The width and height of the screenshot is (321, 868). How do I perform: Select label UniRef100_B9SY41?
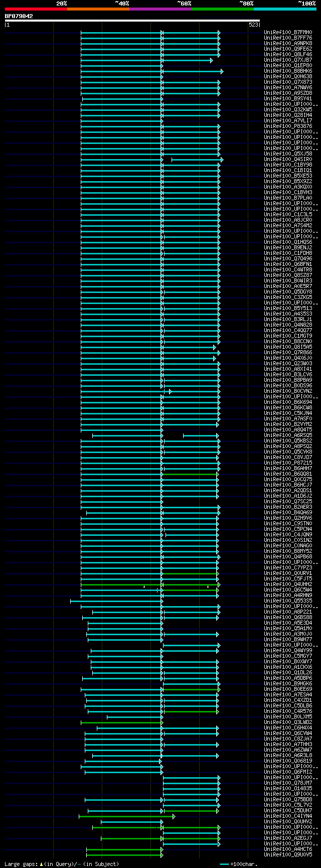288,99
